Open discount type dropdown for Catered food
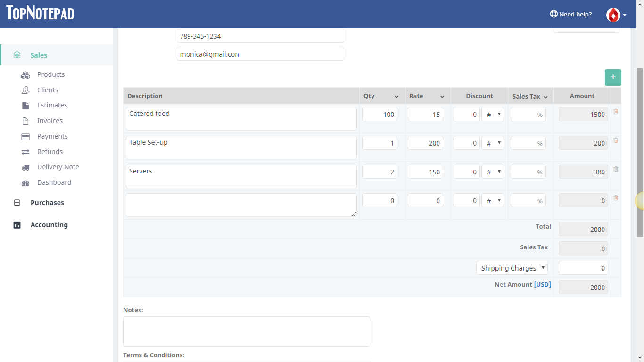The image size is (644, 362). (493, 114)
